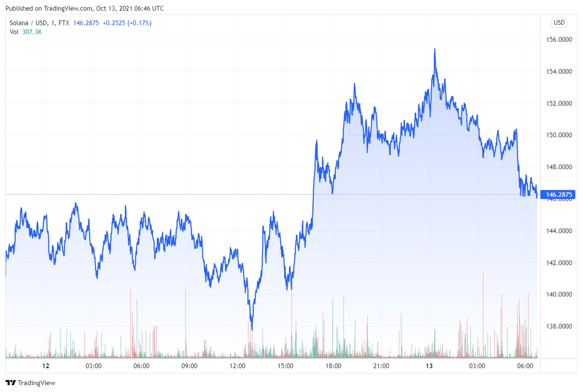This screenshot has height=392, width=583.
Task: Click the TradingView wordmark text at bottom
Action: tap(37, 383)
